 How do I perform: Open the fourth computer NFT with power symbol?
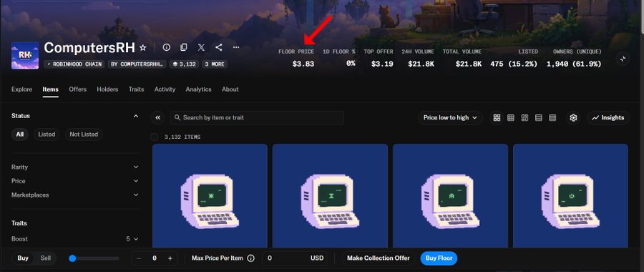(570, 195)
